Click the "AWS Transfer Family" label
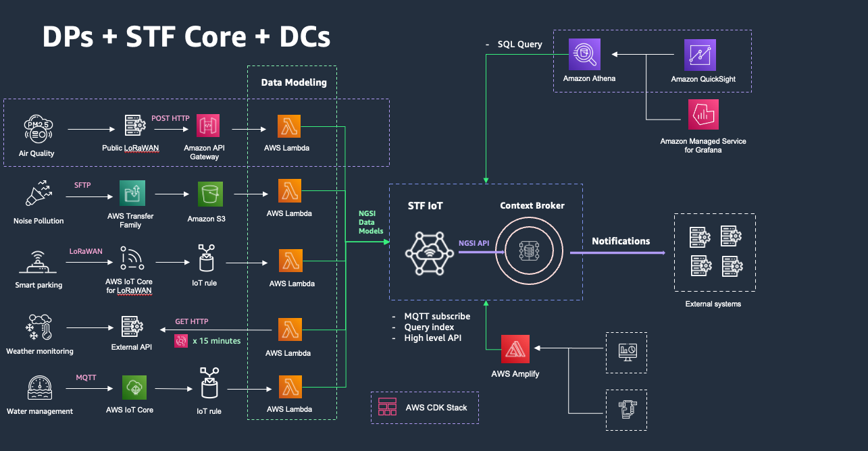Viewport: 868px width, 451px height. tap(130, 221)
